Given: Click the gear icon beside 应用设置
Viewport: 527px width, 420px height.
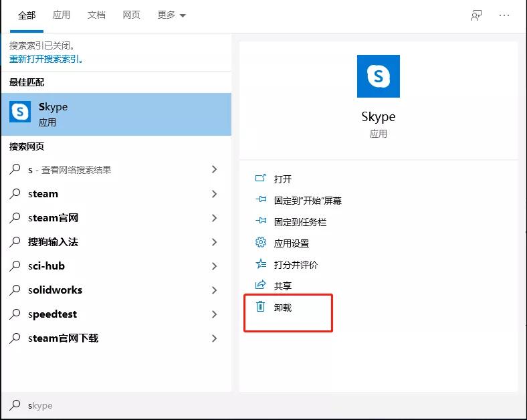Looking at the screenshot, I should 260,242.
